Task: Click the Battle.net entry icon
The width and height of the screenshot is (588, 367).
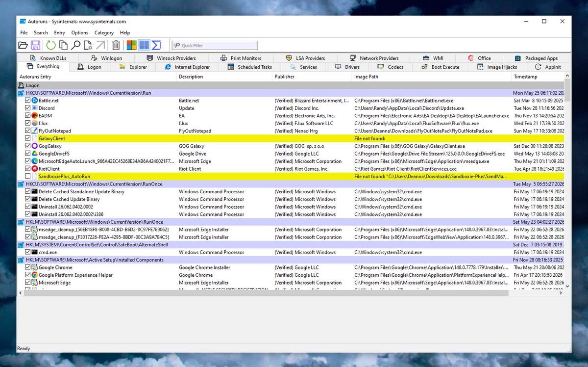Action: pyautogui.click(x=35, y=101)
